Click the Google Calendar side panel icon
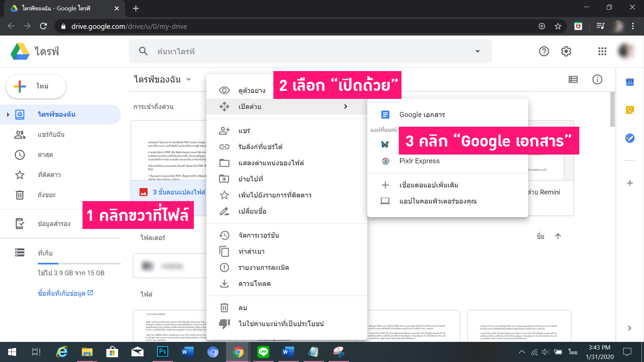This screenshot has height=362, width=644. coord(630,82)
